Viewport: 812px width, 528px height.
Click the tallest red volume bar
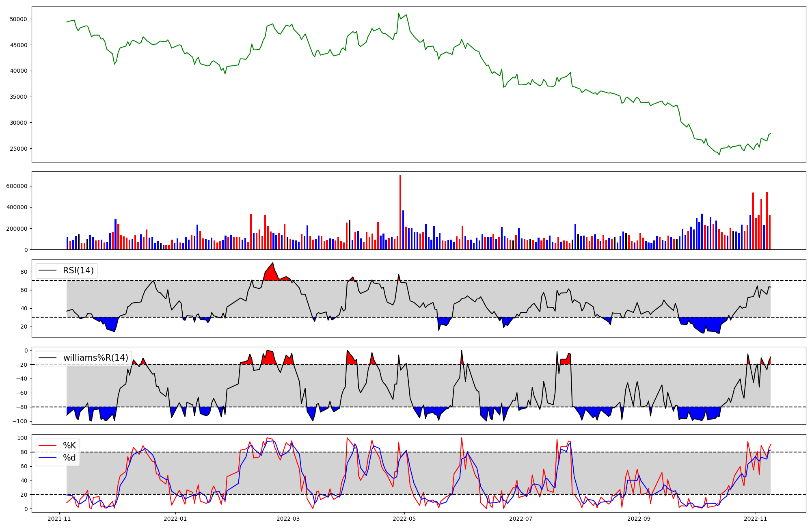coord(400,213)
